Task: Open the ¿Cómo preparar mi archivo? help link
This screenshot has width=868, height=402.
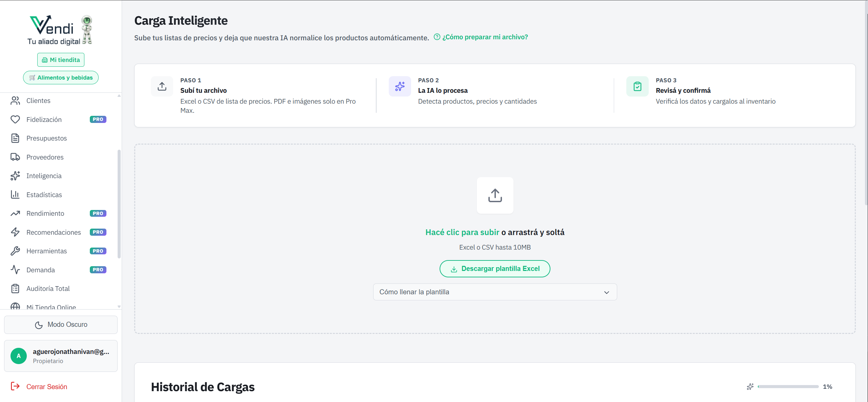Action: coord(485,37)
